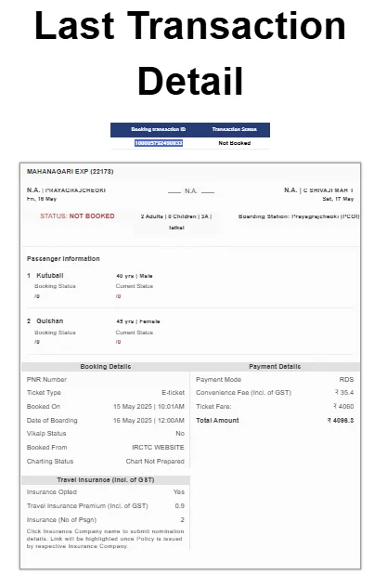Click the 'Last Transaction Detail' heading
Screen dimensions: 374x588
(190, 53)
